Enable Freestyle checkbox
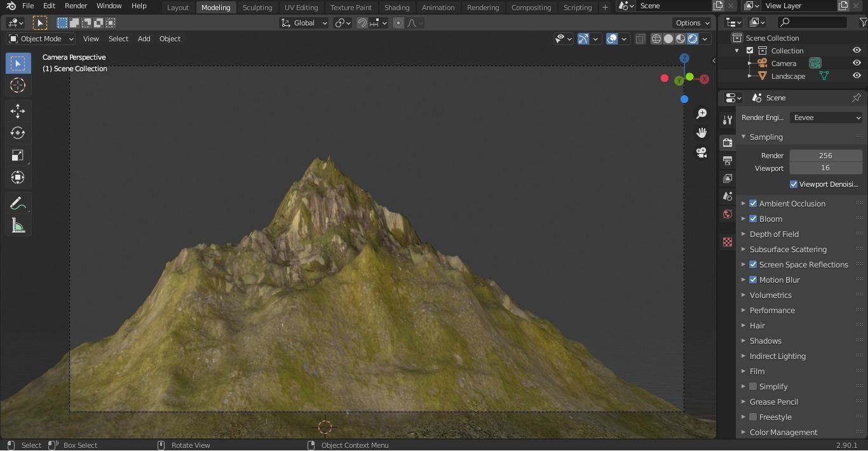This screenshot has height=451, width=868. click(x=753, y=417)
